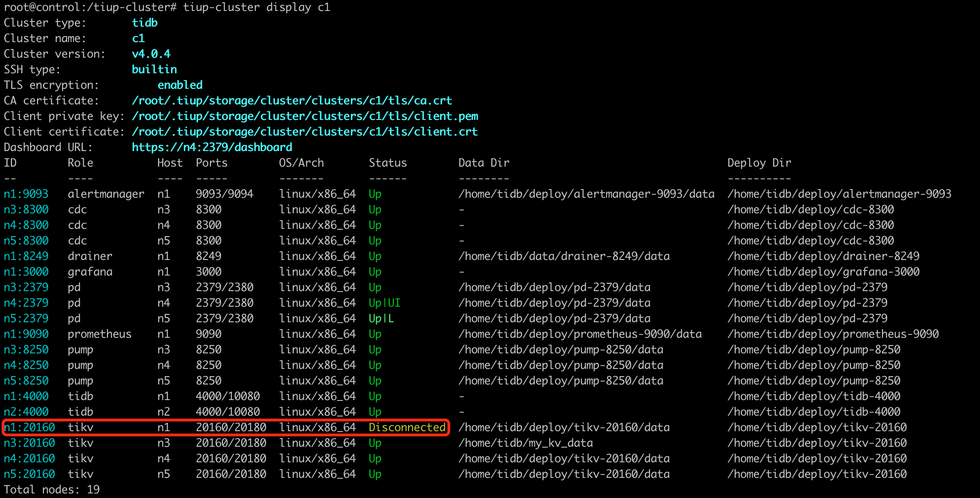Click the TLS encryption value 'enabled'
Viewport: 980px width, 498px height.
coord(180,85)
